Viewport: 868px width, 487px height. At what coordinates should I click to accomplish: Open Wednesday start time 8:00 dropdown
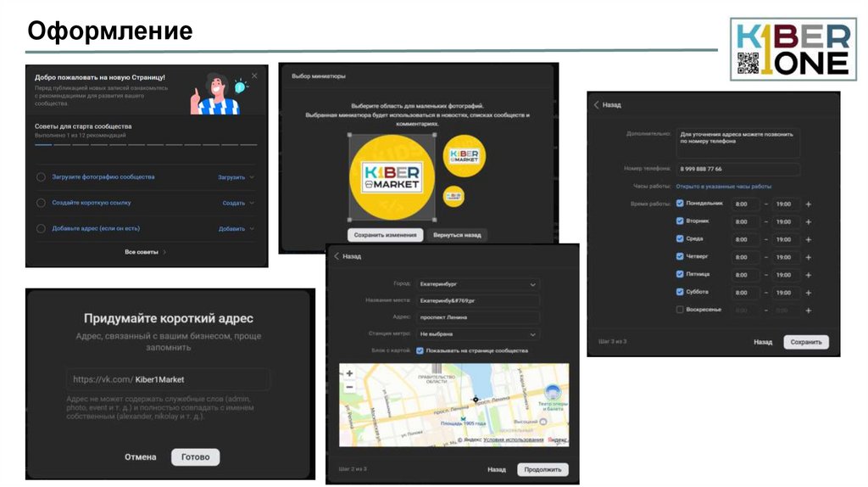tap(746, 240)
